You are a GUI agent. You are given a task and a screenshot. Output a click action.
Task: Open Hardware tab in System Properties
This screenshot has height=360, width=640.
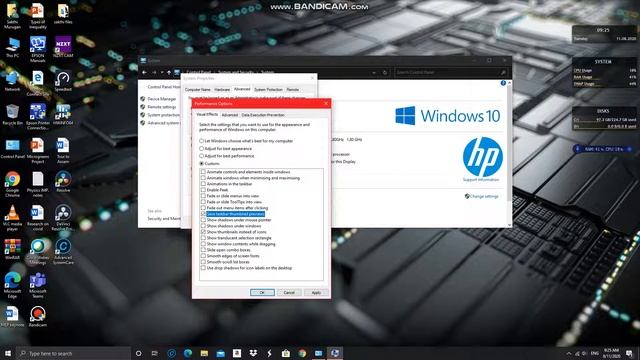(222, 89)
